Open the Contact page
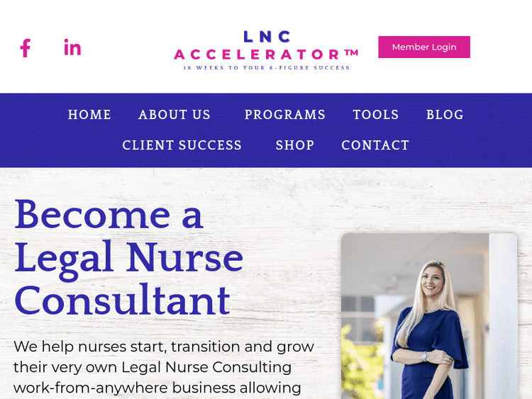 pyautogui.click(x=375, y=145)
